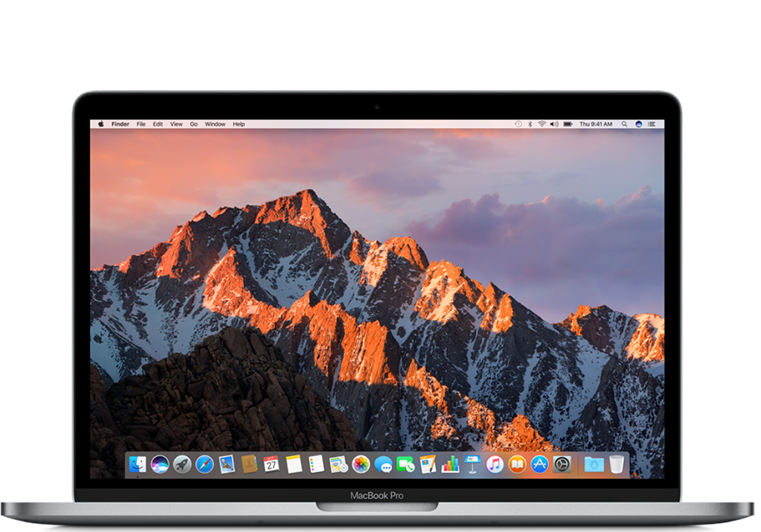Open Keynote podium icon in Dock
The height and width of the screenshot is (532, 761).
tap(472, 464)
